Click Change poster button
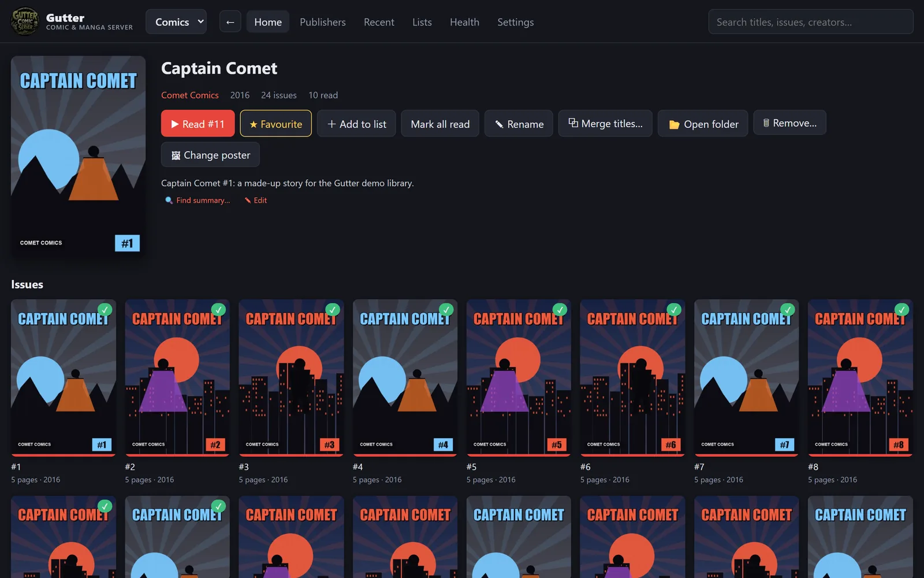This screenshot has height=578, width=924. pos(210,155)
